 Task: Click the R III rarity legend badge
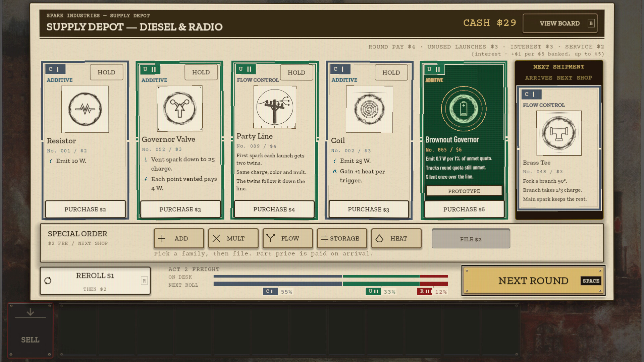click(425, 291)
